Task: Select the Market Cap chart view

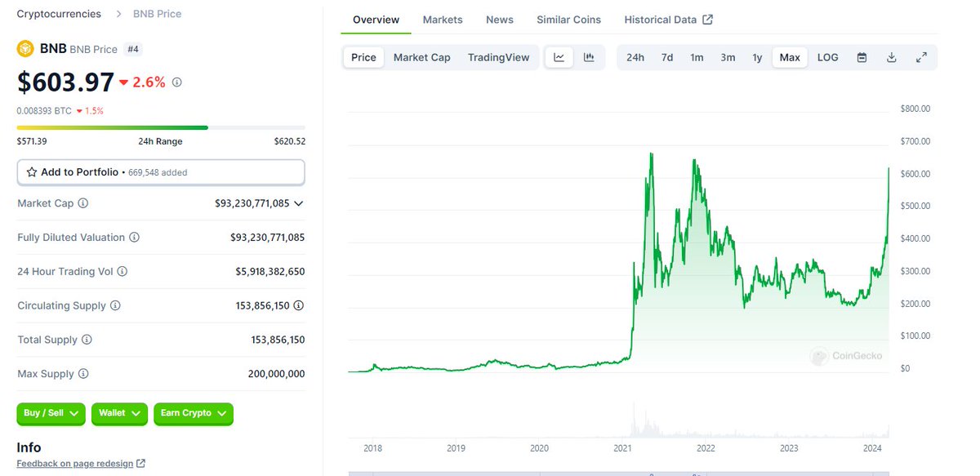Action: pos(422,57)
